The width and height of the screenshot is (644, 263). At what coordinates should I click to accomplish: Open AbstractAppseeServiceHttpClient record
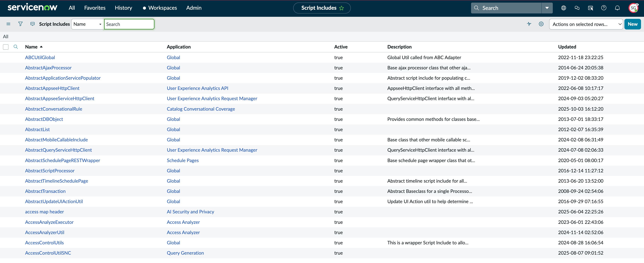click(x=60, y=98)
